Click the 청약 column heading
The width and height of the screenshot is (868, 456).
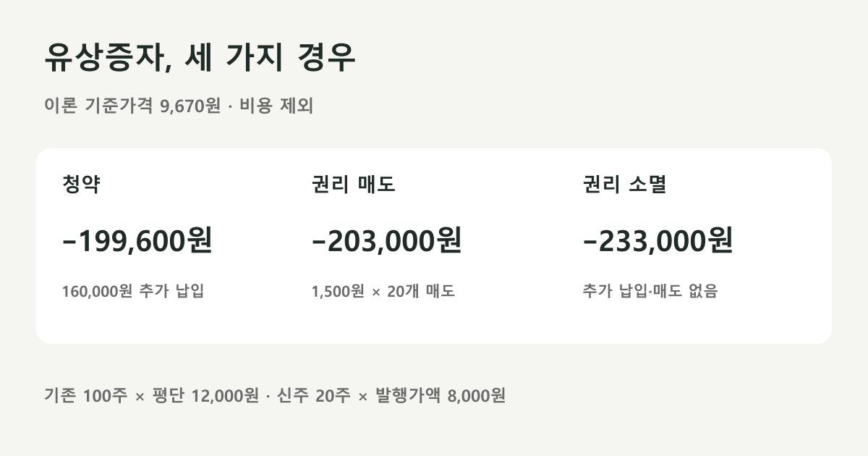point(82,185)
